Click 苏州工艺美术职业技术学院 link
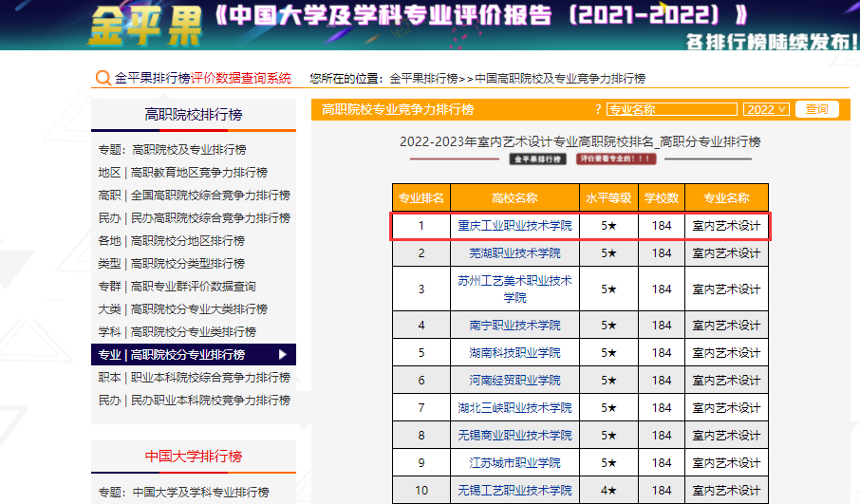The height and width of the screenshot is (504, 860). (514, 289)
